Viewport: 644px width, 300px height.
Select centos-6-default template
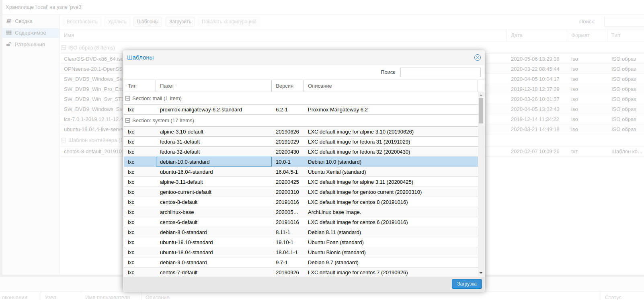click(301, 222)
